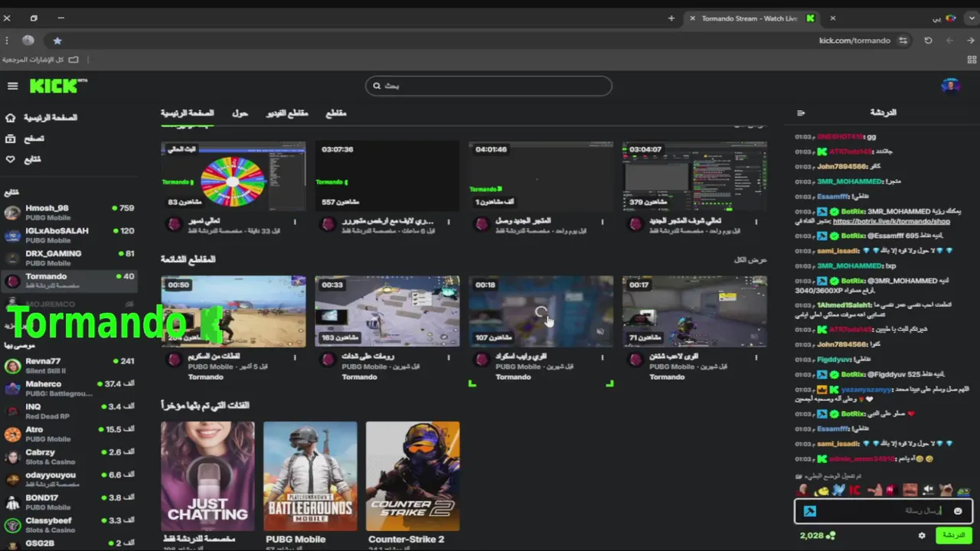Click the Kick search field

(x=488, y=86)
